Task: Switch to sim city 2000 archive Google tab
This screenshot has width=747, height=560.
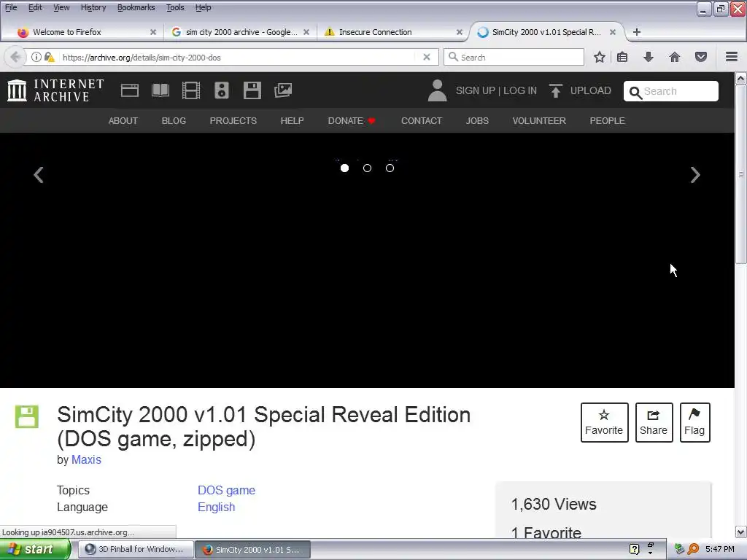Action: point(241,32)
